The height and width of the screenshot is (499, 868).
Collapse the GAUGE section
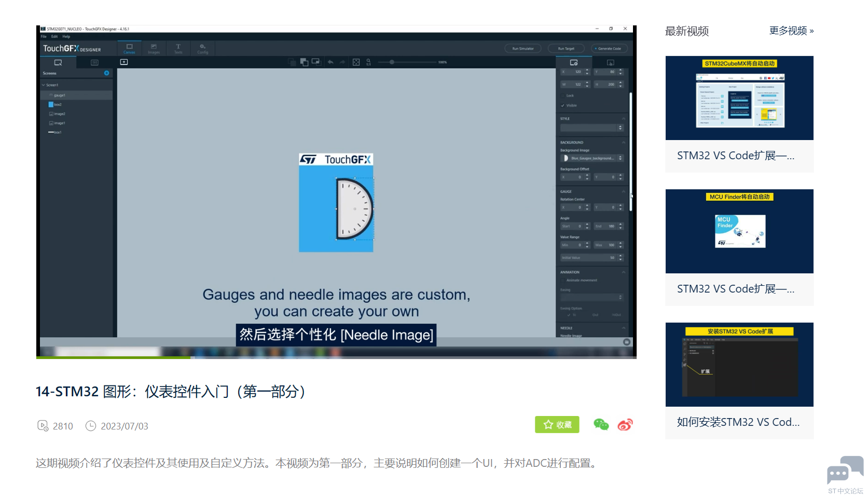(624, 191)
